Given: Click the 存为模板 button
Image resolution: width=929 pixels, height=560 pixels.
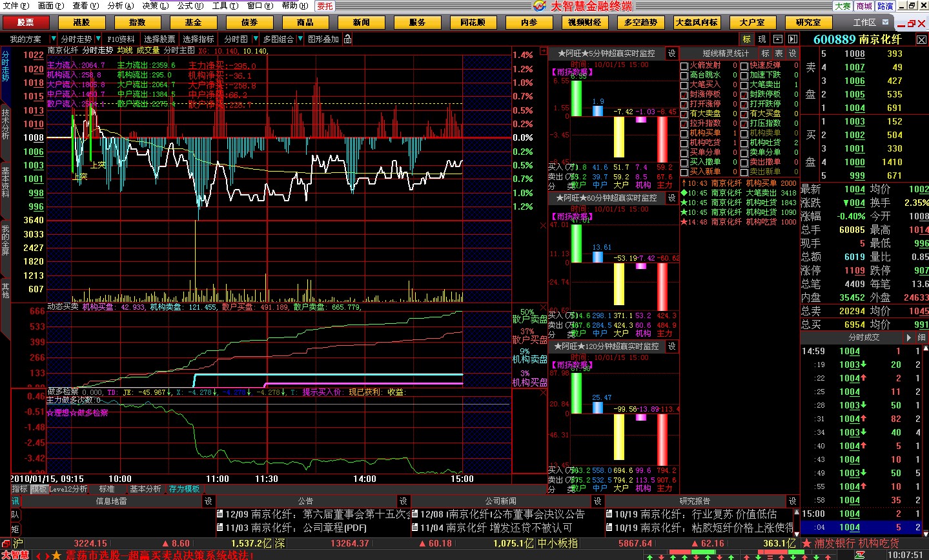Looking at the screenshot, I should pos(185,489).
